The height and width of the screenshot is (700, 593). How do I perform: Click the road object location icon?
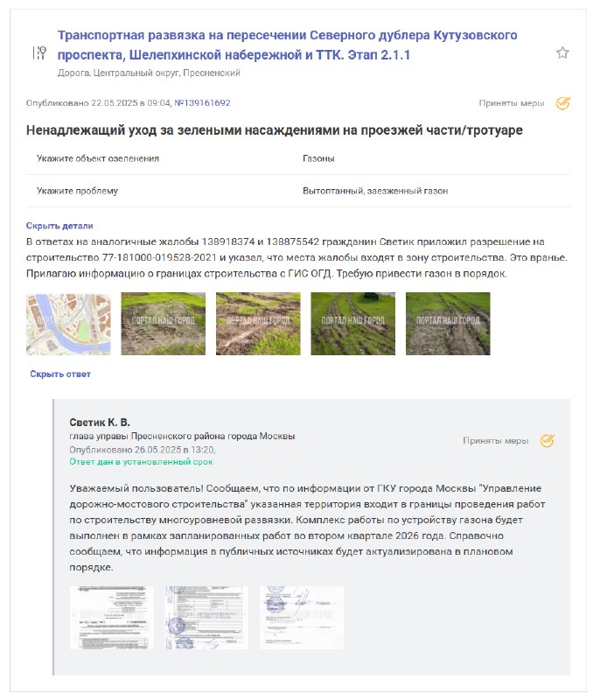coord(39,52)
